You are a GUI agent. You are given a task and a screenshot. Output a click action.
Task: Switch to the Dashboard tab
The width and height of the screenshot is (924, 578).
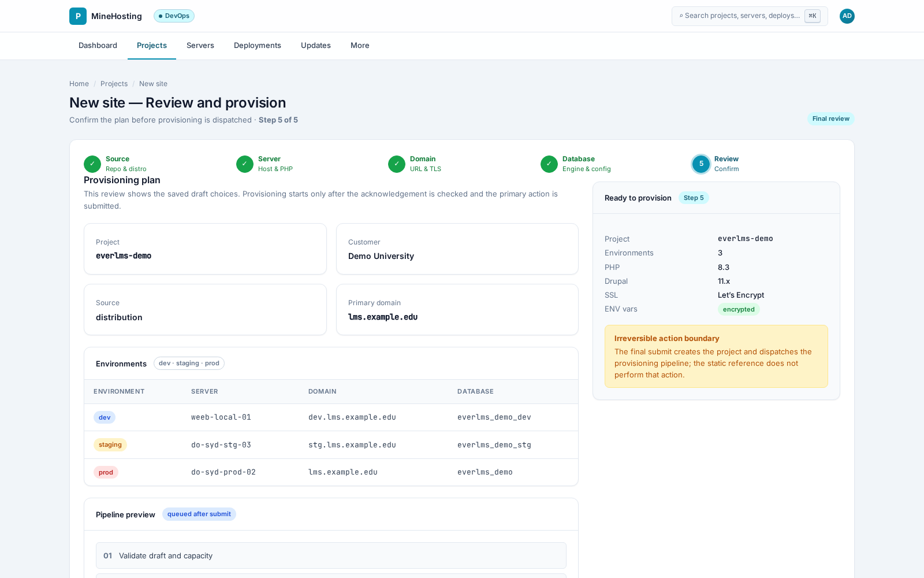pyautogui.click(x=98, y=46)
